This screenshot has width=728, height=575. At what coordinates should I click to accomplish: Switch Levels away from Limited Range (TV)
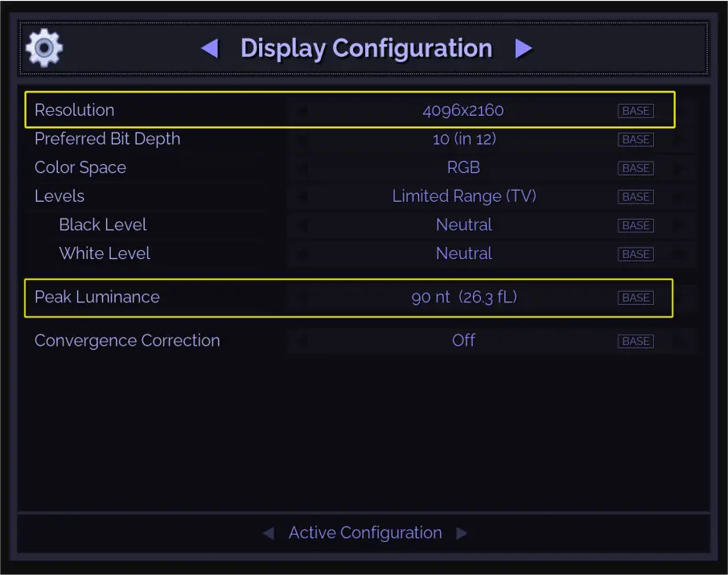(464, 196)
